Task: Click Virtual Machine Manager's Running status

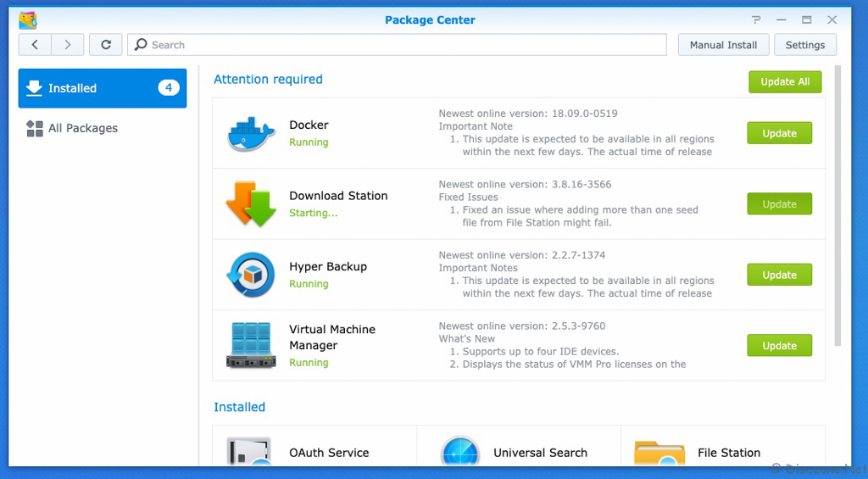Action: [309, 363]
